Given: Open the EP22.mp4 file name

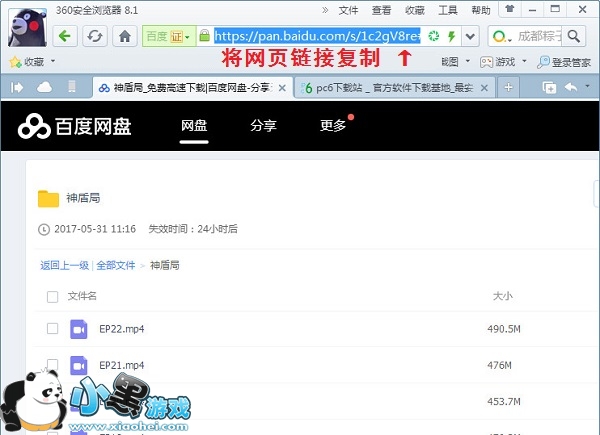Looking at the screenshot, I should point(122,329).
